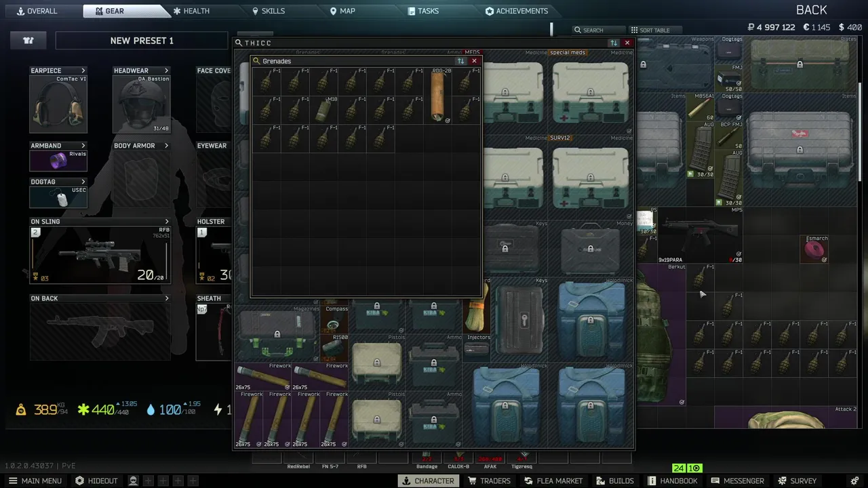This screenshot has height=488, width=868.
Task: Select the M18 smoke grenade in Grenades case
Action: [x=323, y=110]
